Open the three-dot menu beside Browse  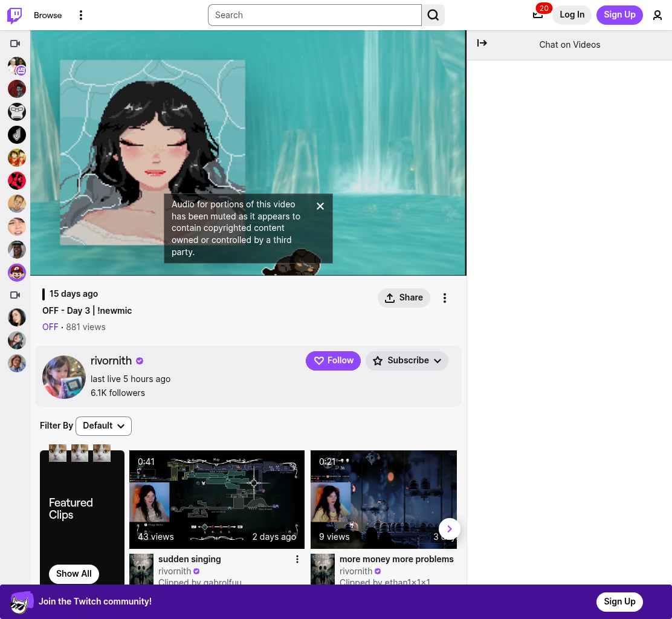point(80,15)
